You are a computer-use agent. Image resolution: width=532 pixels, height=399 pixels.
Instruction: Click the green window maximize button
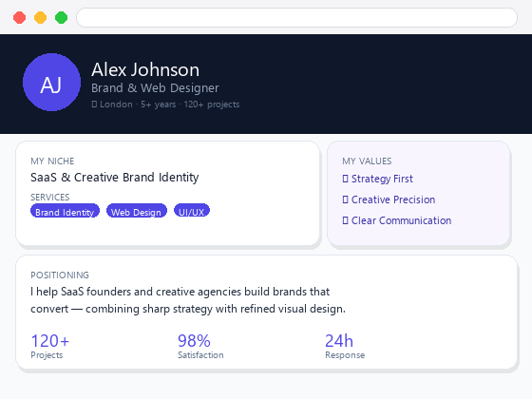(x=62, y=18)
